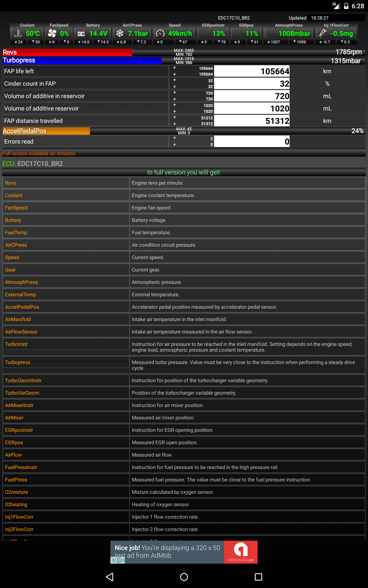Tap the AdMob by Google logo
The height and width of the screenshot is (588, 368).
click(x=241, y=552)
